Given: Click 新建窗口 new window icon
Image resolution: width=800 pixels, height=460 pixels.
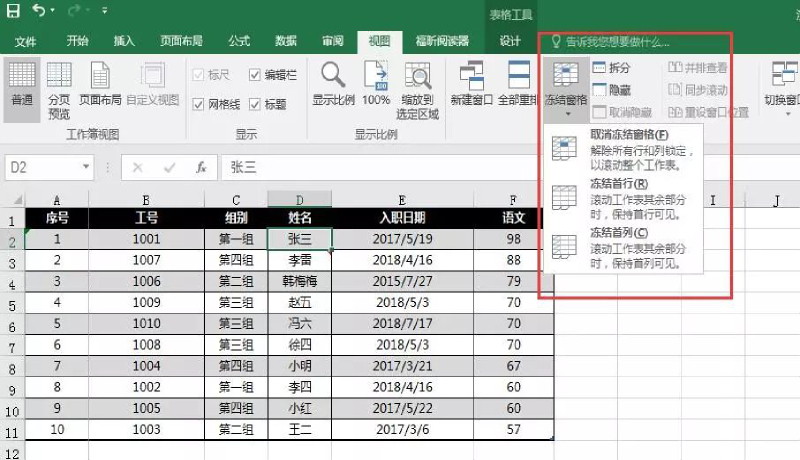Looking at the screenshot, I should pyautogui.click(x=470, y=82).
